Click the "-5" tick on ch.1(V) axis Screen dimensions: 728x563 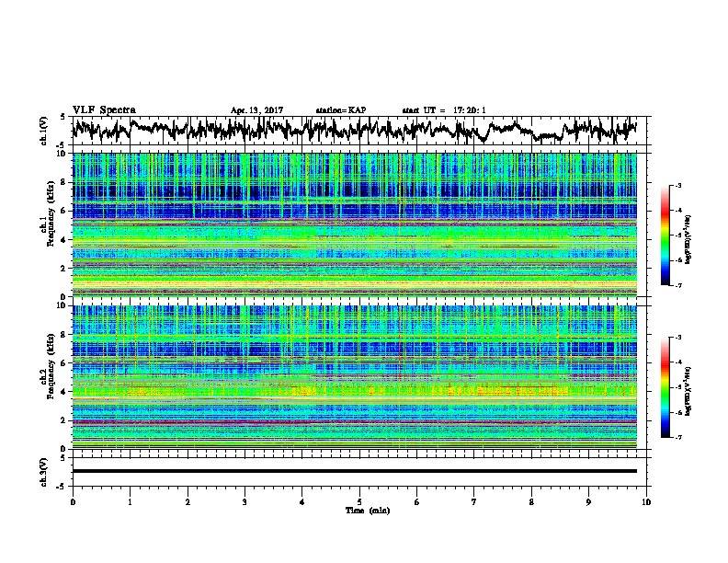coord(62,145)
